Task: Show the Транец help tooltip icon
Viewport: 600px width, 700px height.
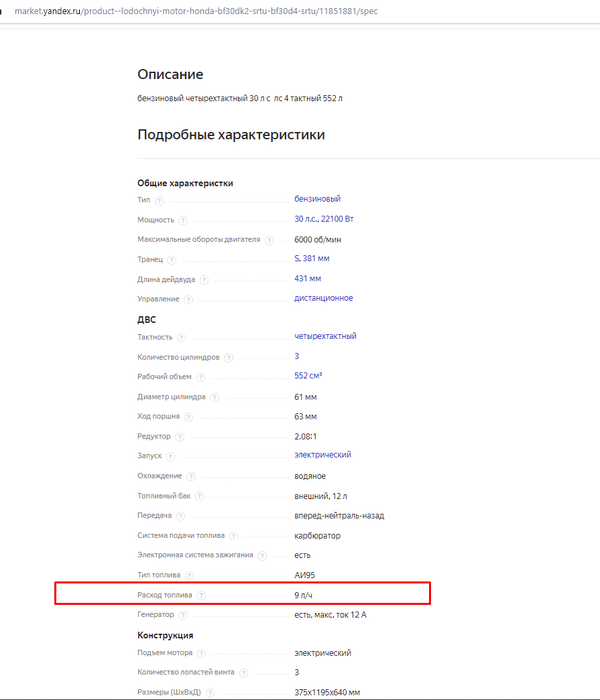Action: pyautogui.click(x=172, y=260)
